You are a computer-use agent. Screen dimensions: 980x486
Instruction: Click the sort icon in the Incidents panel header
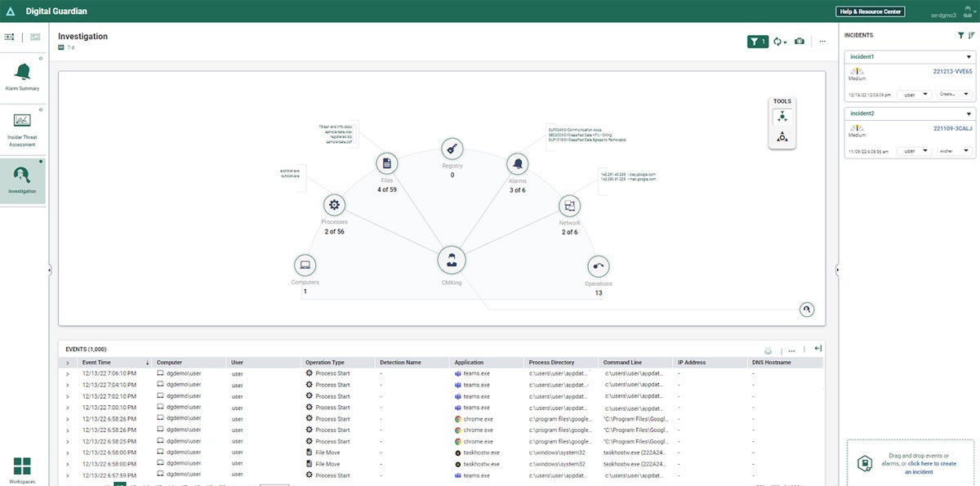[970, 35]
